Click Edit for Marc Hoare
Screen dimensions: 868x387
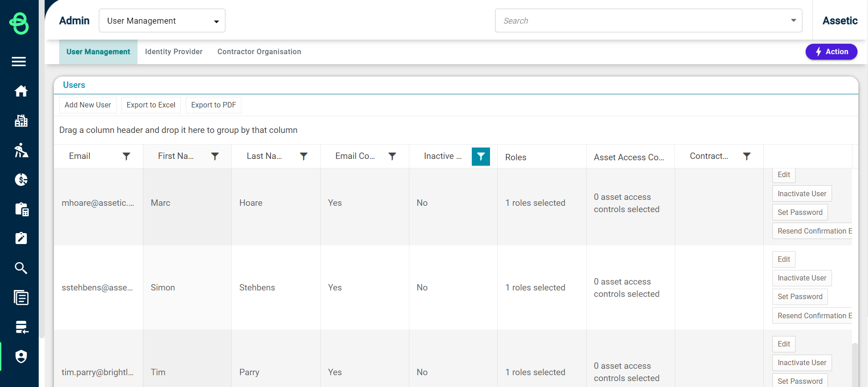pyautogui.click(x=784, y=175)
